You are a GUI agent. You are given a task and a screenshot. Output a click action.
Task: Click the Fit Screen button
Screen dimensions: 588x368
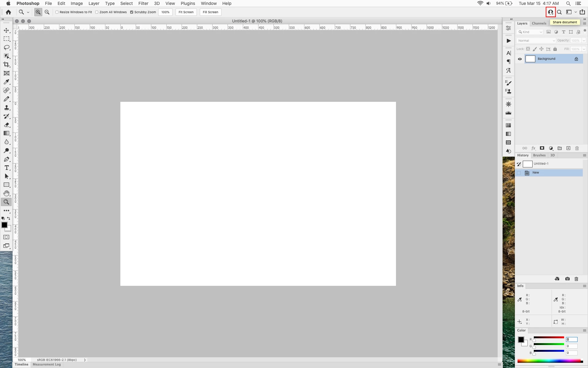click(186, 12)
